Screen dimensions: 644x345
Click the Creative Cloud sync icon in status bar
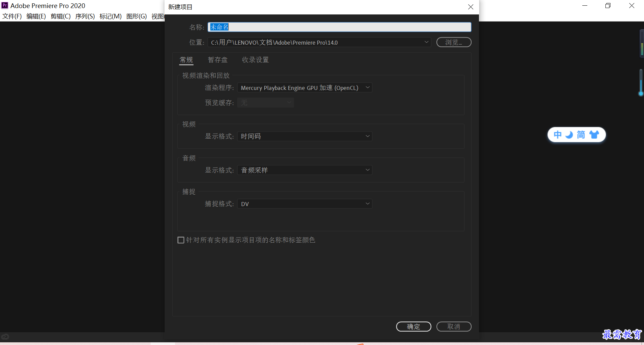5,337
